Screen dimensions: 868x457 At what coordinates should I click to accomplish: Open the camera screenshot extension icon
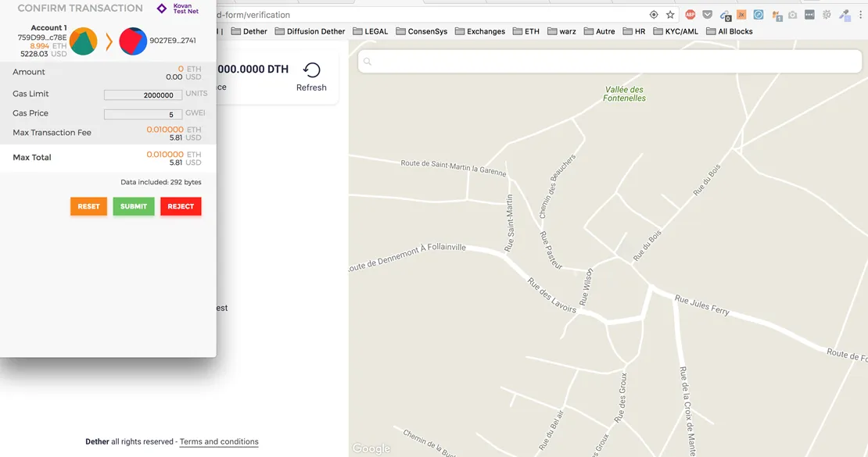coord(793,15)
